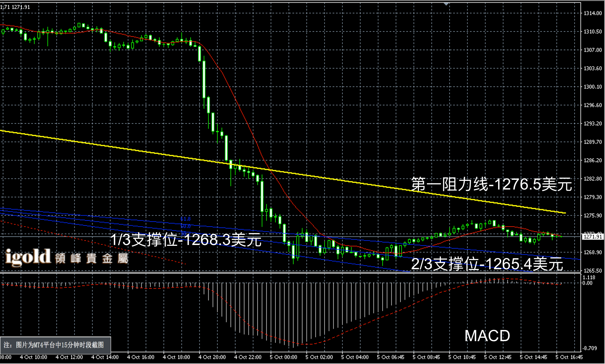Click the OHLC quote text in top-left corner

15,7
